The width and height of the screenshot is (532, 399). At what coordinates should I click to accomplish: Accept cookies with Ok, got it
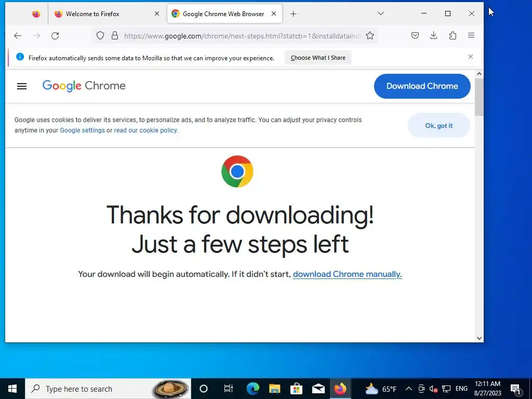pos(438,126)
